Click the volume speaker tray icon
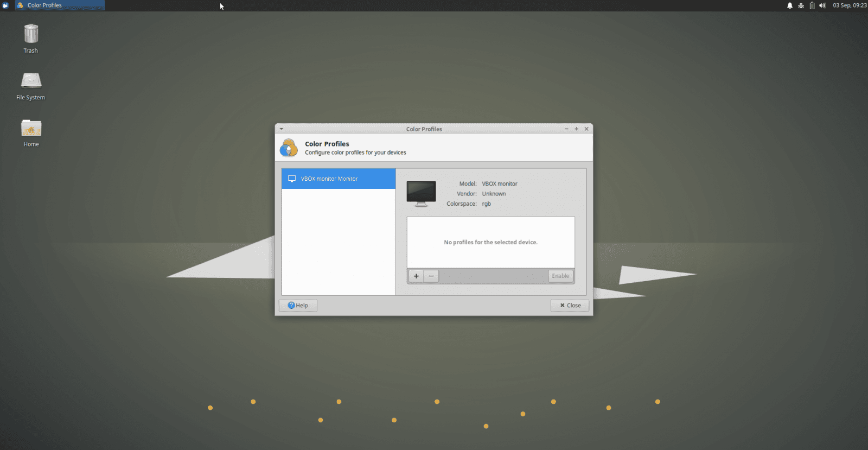Viewport: 868px width, 450px height. pyautogui.click(x=822, y=5)
